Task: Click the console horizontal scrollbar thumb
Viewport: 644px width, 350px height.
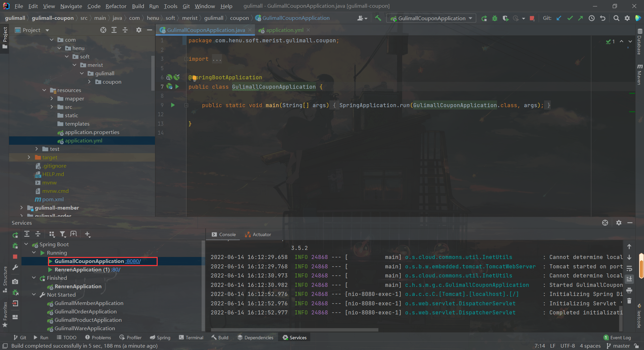Action: (294, 330)
